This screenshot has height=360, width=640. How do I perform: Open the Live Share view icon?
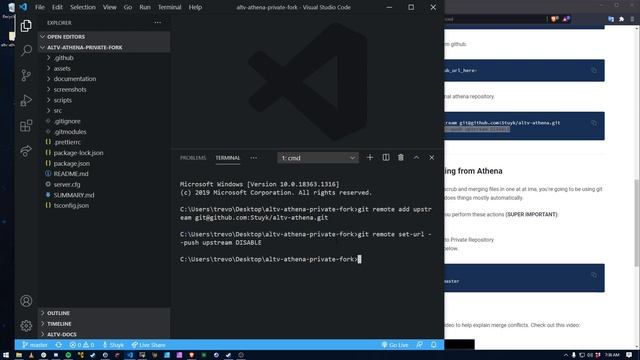26,151
